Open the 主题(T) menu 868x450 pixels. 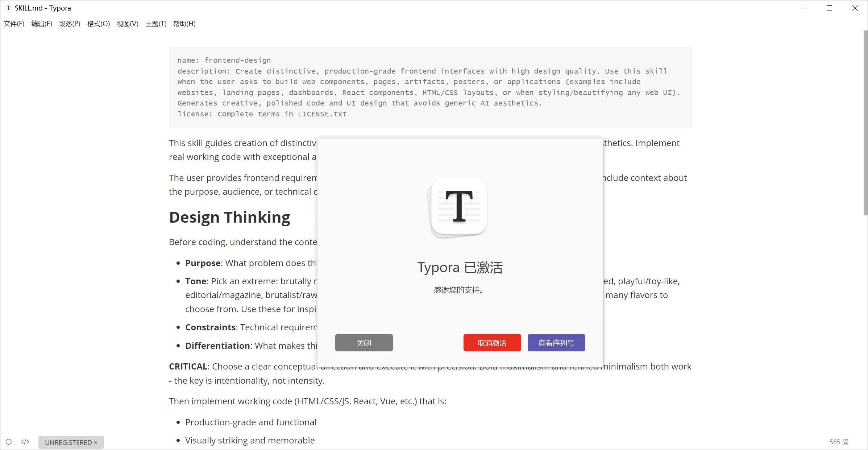tap(156, 24)
